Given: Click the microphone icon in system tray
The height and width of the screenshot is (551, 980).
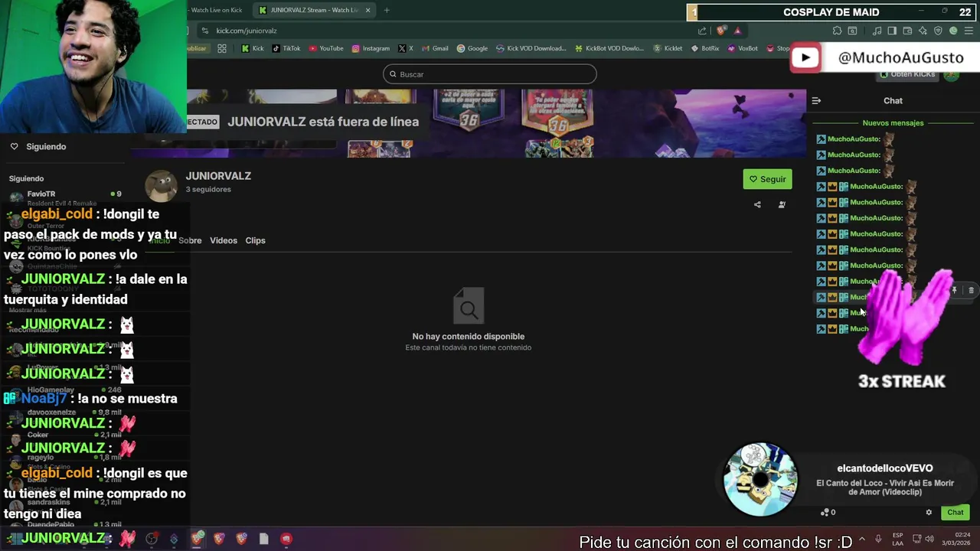Looking at the screenshot, I should pos(878,539).
